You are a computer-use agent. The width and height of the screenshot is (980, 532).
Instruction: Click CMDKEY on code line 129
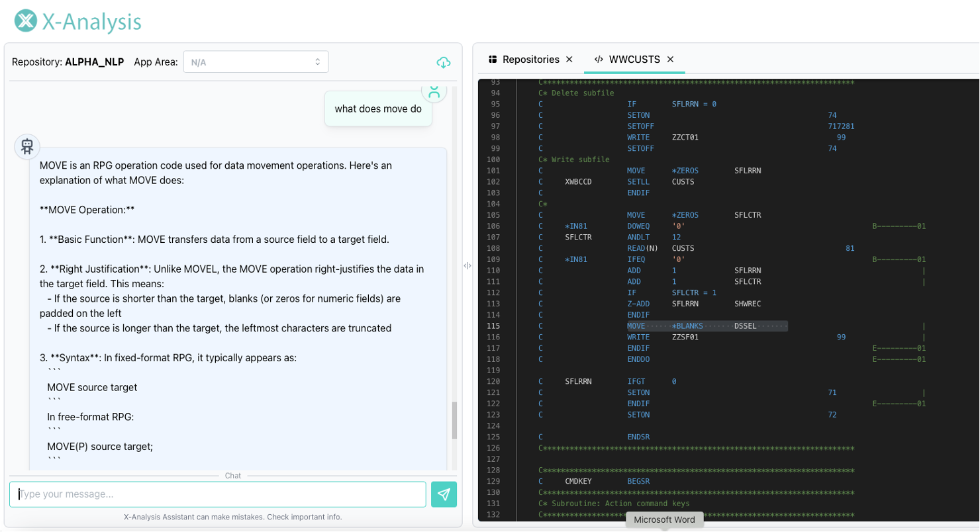coord(578,482)
